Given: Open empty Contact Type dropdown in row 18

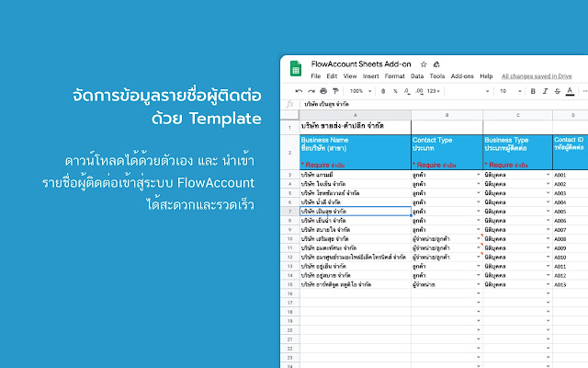Looking at the screenshot, I should pos(479,312).
